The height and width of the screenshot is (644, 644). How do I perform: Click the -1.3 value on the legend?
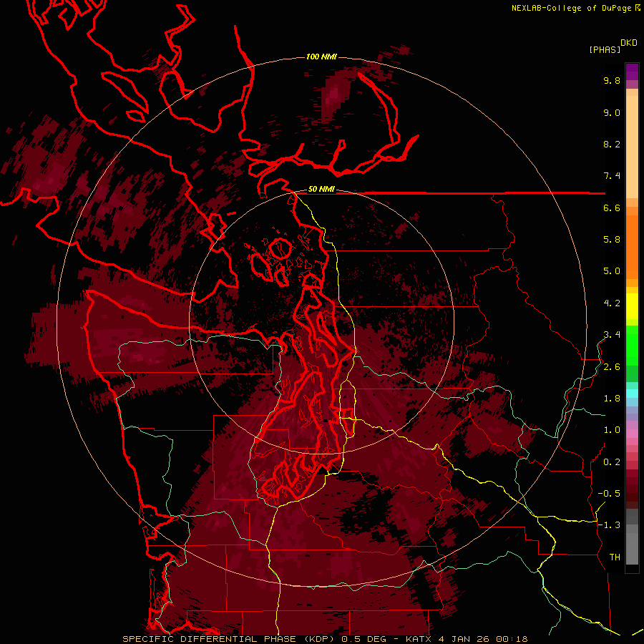tap(609, 525)
